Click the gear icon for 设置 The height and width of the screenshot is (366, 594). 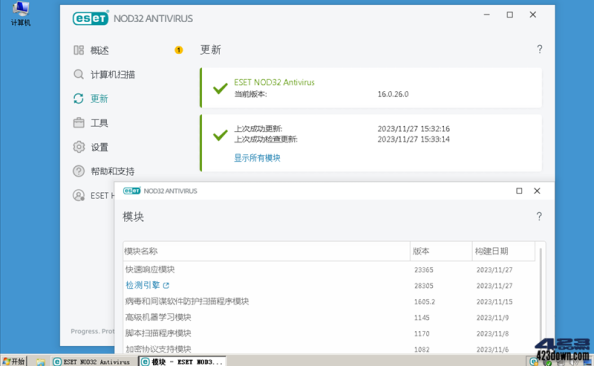[78, 147]
